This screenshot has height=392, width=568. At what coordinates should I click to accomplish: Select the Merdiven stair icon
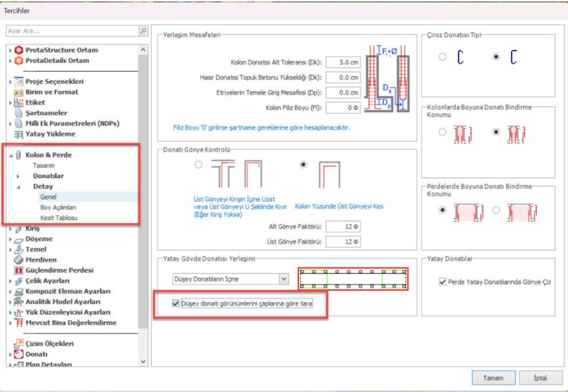click(19, 260)
